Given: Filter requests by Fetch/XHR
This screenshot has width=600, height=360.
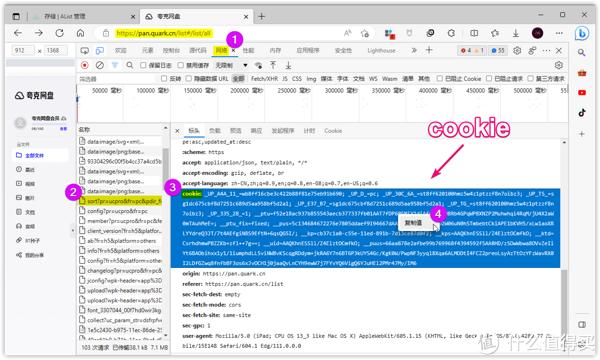Looking at the screenshot, I should (x=264, y=78).
